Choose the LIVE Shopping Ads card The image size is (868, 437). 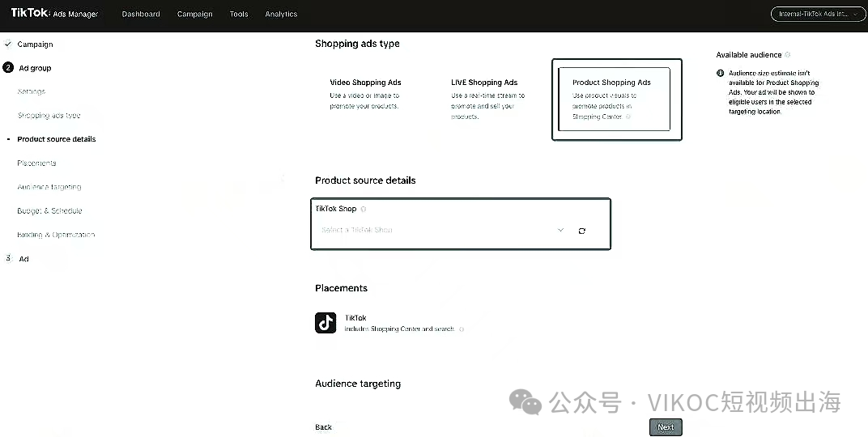pyautogui.click(x=492, y=99)
